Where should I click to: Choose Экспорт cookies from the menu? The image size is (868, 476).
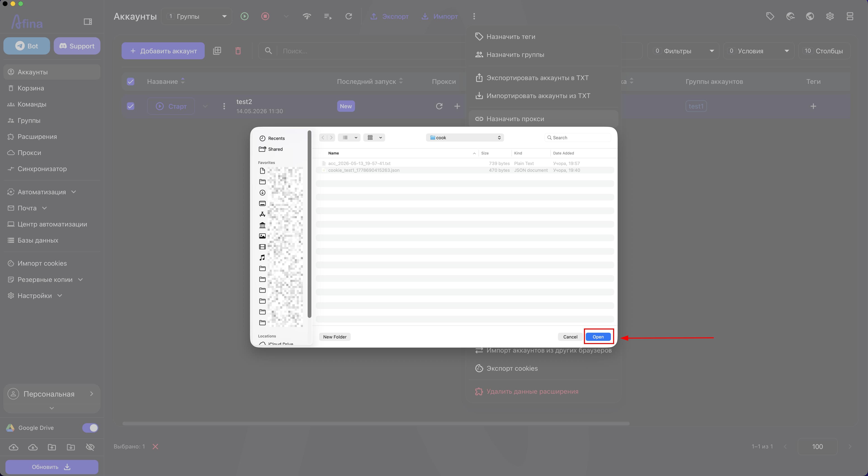click(543, 368)
